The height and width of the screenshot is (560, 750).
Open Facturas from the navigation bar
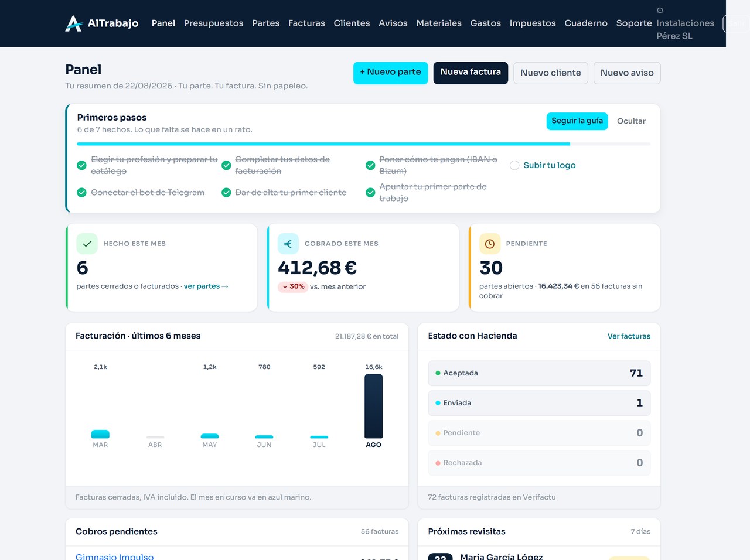306,23
